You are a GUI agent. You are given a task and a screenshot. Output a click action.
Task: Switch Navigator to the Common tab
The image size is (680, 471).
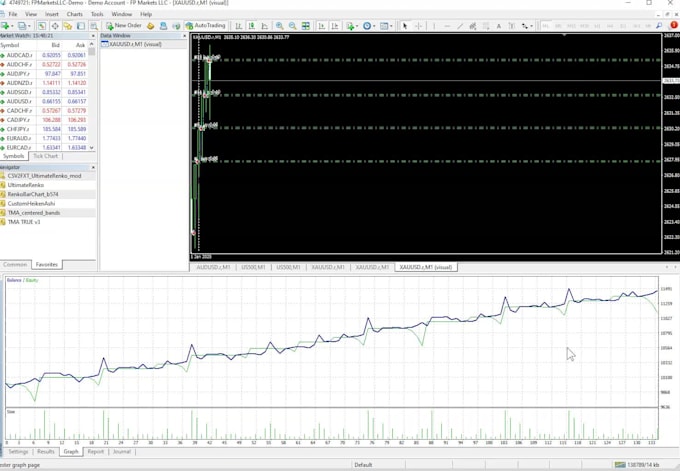pos(15,265)
